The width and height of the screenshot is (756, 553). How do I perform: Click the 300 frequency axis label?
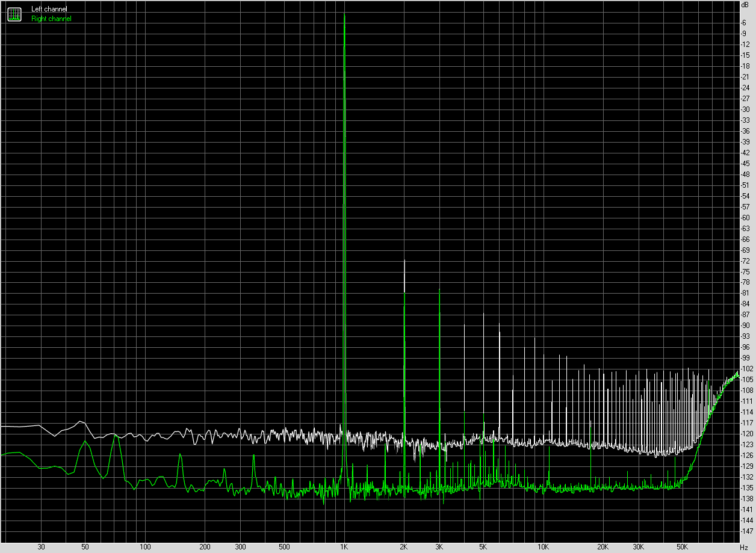point(240,547)
